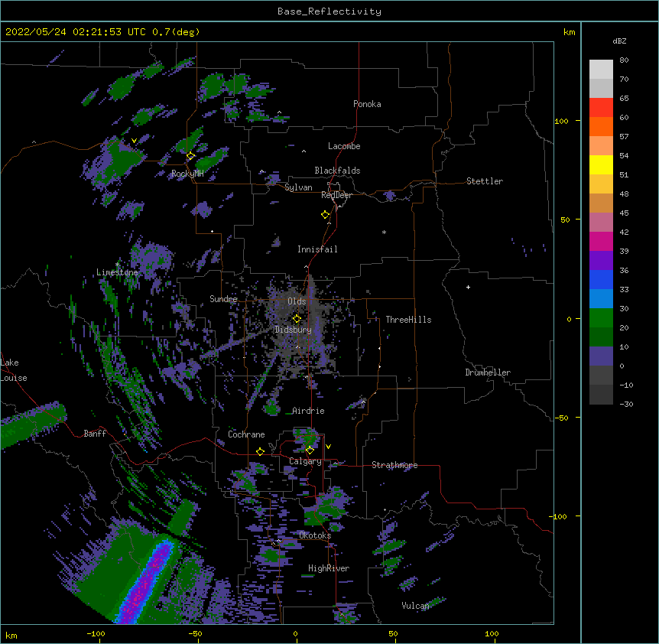659x644 pixels.
Task: Click the RedDeer city label
Action: 336,195
